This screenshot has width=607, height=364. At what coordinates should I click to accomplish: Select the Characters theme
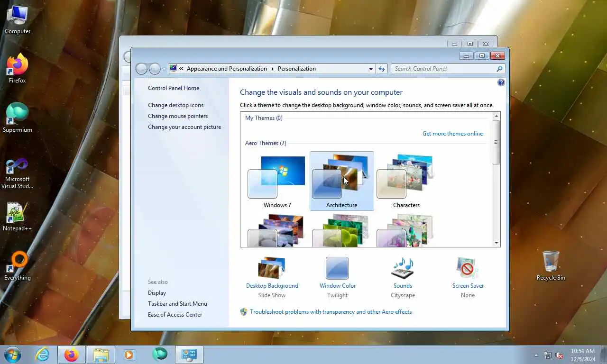click(406, 181)
